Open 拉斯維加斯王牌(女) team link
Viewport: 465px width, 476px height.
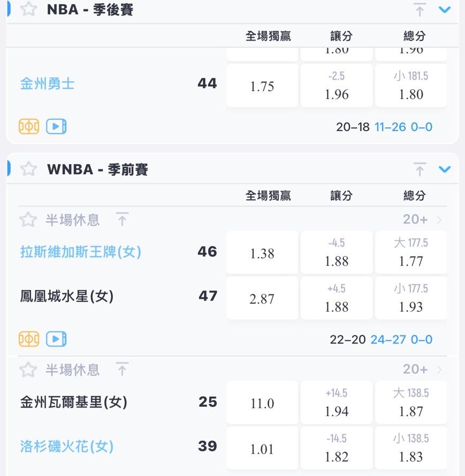pyautogui.click(x=81, y=251)
